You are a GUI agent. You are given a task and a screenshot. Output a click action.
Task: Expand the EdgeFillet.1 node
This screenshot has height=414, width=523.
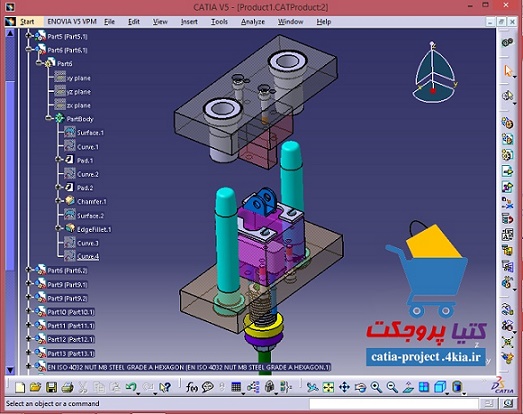[59, 229]
